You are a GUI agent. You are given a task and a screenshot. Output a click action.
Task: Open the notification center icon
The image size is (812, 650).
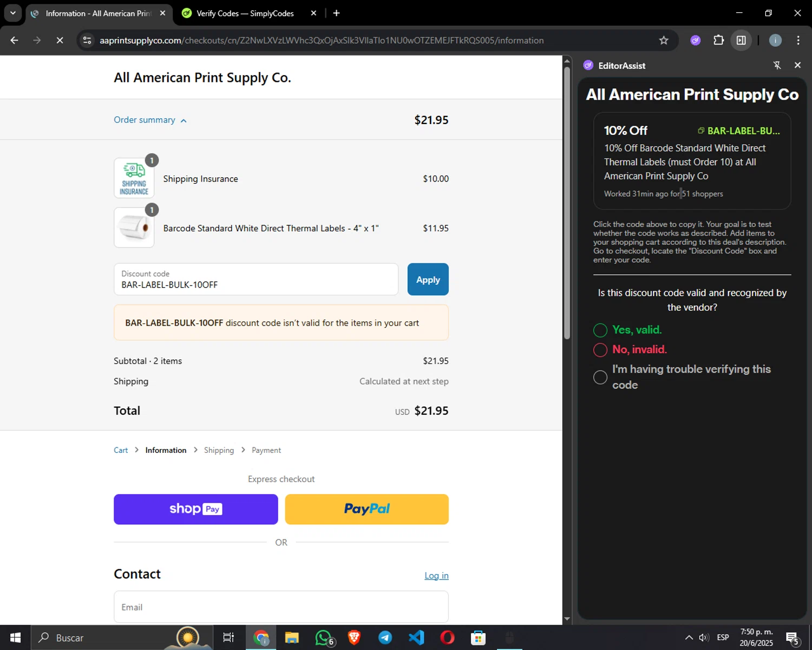click(x=793, y=638)
